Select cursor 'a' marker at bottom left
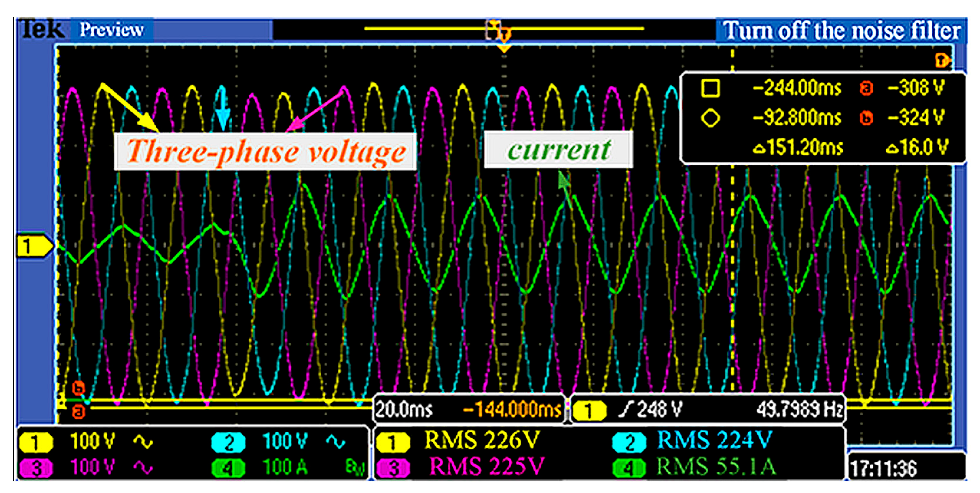Image resolution: width=980 pixels, height=493 pixels. (x=79, y=412)
